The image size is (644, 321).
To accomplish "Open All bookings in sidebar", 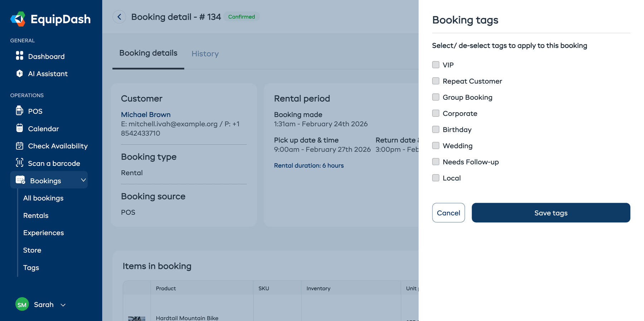I will tap(43, 198).
